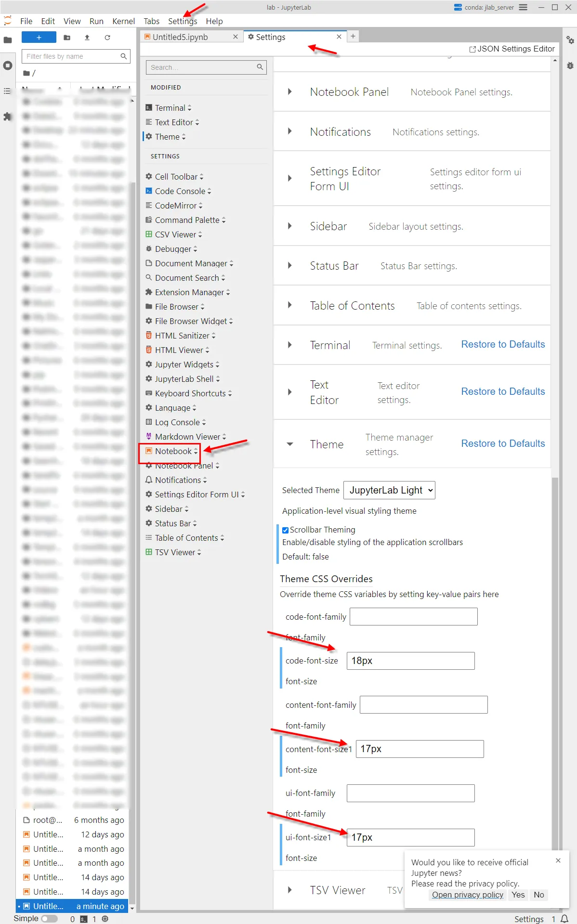Click the kernel gear icon in status bar
The width and height of the screenshot is (577, 924).
(105, 919)
